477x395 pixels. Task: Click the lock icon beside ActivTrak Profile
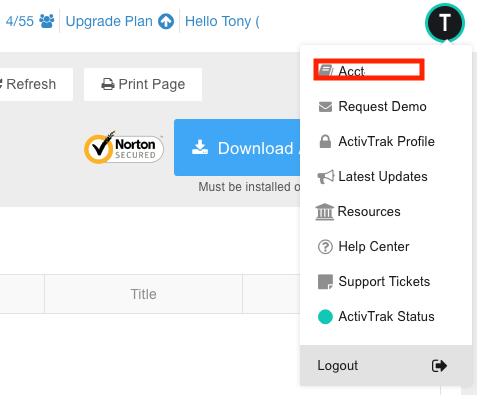(325, 141)
